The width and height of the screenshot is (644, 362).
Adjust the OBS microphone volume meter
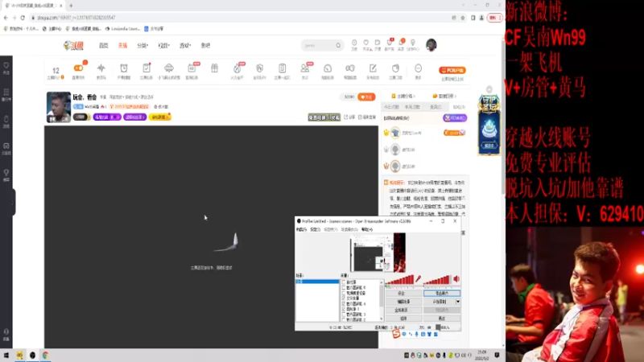(399, 279)
